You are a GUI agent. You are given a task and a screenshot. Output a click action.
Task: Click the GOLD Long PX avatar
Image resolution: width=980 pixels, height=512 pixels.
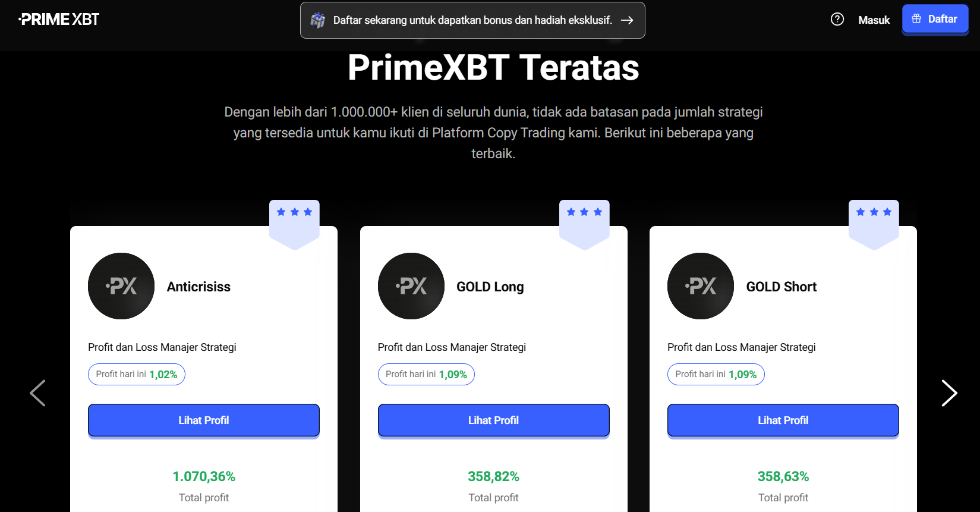(411, 286)
